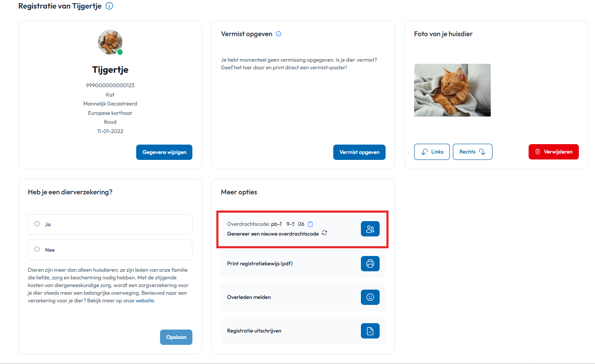Open the website link in insurance text
This screenshot has width=595, height=364.
(x=145, y=301)
